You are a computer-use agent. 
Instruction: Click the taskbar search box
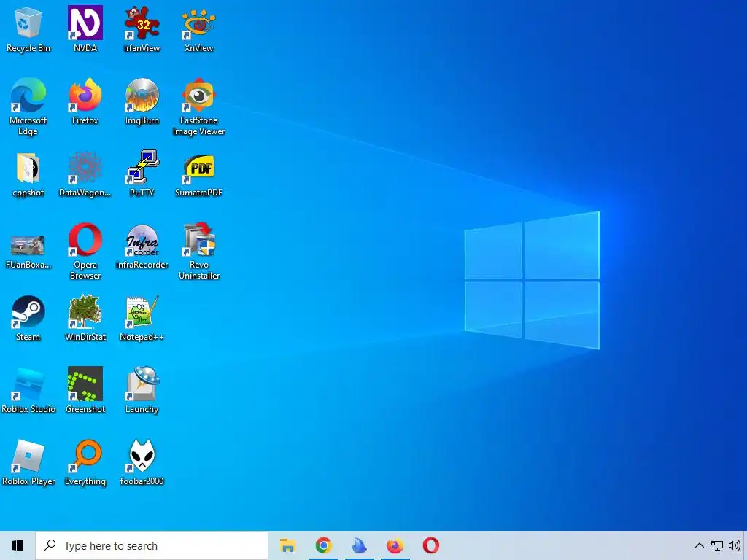pyautogui.click(x=152, y=545)
